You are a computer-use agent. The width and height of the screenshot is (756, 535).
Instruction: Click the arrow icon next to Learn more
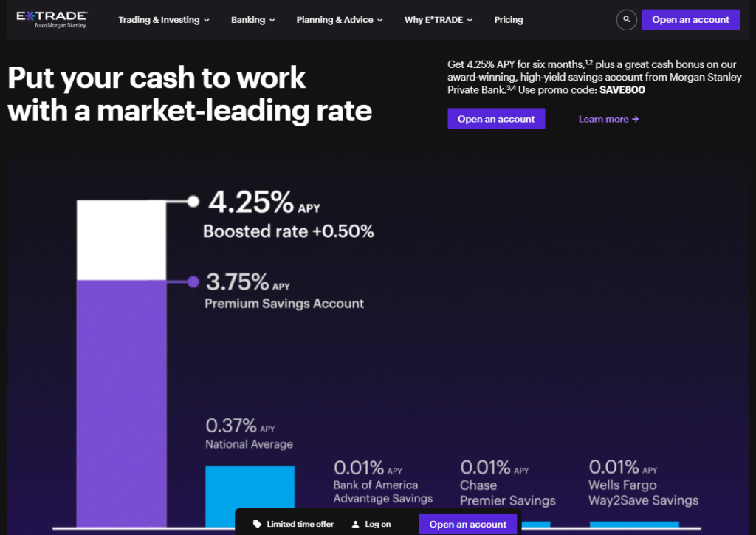pos(636,119)
